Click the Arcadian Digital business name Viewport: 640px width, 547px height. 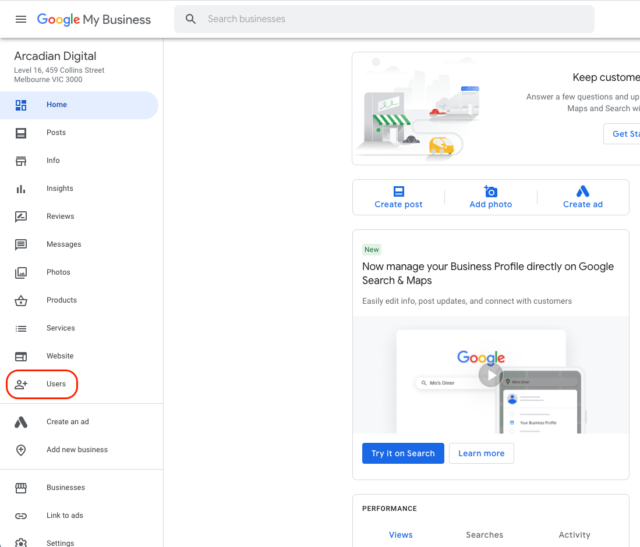55,56
